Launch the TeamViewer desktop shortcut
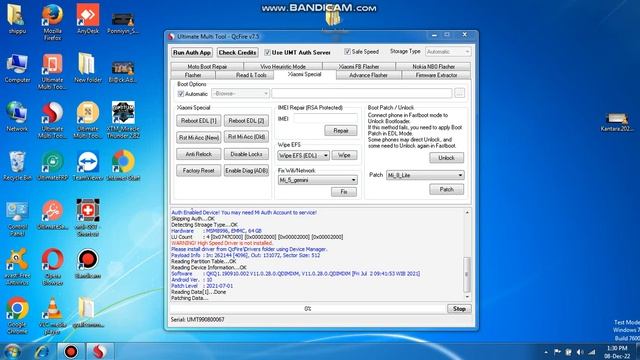Image resolution: width=640 pixels, height=360 pixels. (88, 166)
